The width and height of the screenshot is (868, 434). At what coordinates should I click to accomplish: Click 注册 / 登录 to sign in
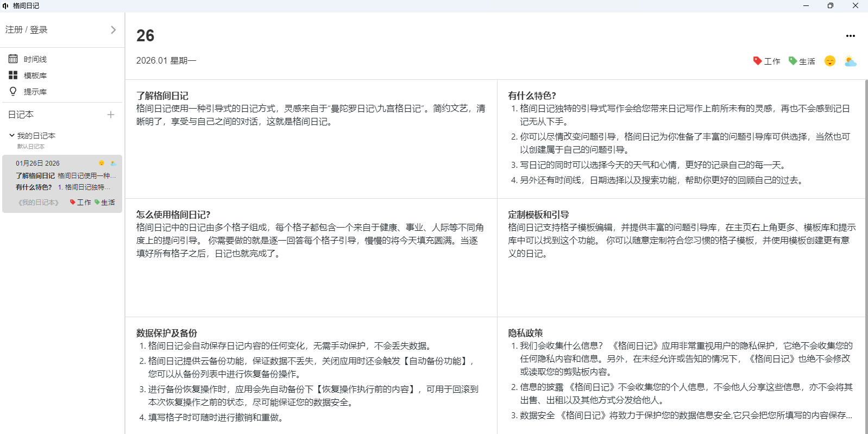point(27,30)
